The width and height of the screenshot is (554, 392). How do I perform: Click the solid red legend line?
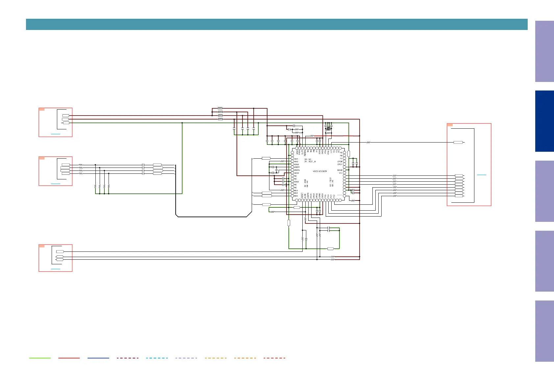click(x=69, y=358)
